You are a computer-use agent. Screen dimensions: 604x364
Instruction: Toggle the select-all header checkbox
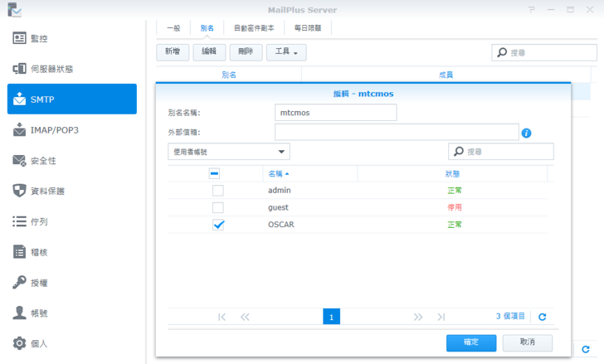pos(214,174)
